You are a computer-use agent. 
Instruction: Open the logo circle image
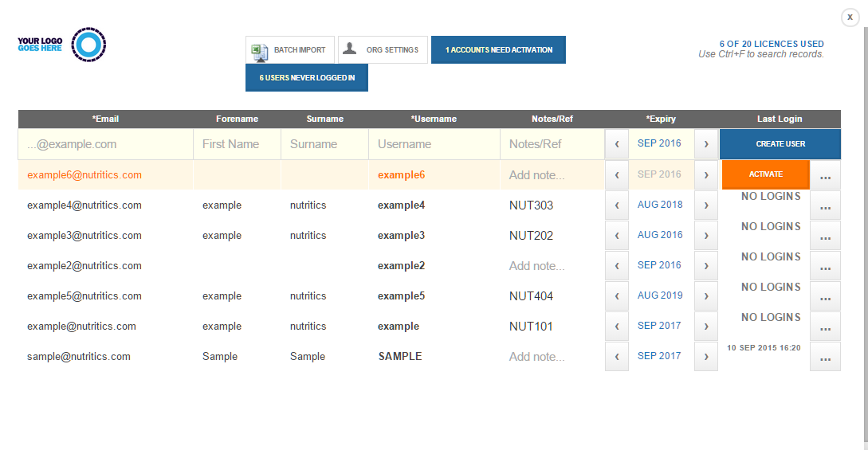pyautogui.click(x=88, y=45)
